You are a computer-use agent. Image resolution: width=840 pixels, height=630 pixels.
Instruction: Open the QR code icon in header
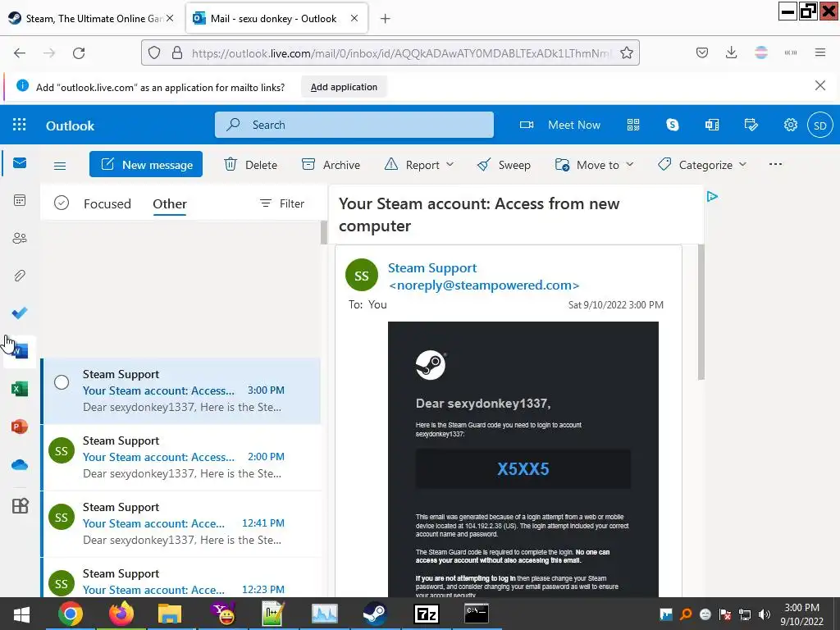tap(633, 125)
